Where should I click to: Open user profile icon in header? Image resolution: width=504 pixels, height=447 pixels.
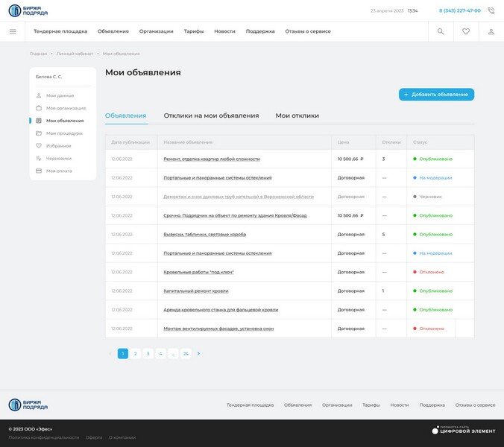(491, 31)
